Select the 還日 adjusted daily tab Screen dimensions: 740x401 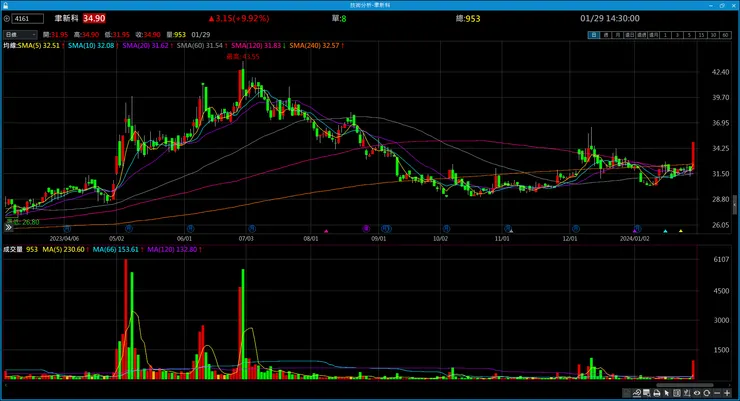coord(630,35)
